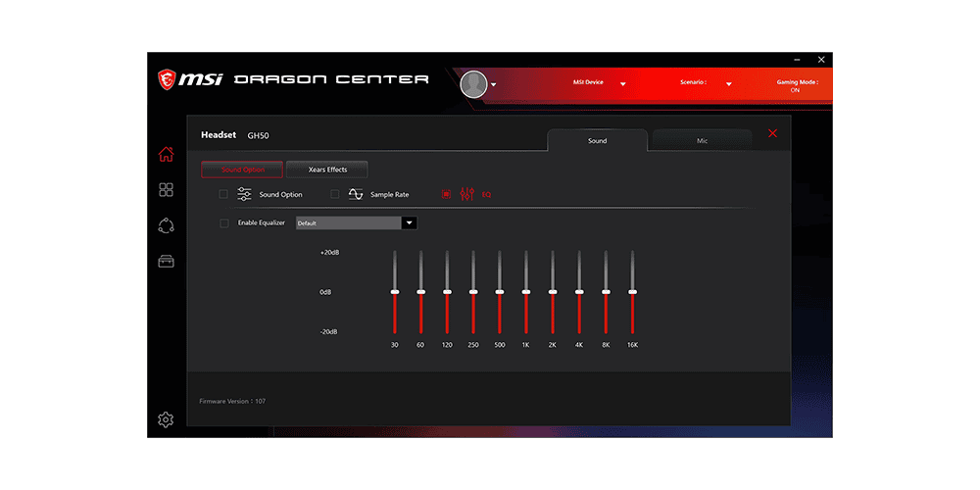
Task: Click the 4K equalizer slider
Action: click(x=579, y=292)
